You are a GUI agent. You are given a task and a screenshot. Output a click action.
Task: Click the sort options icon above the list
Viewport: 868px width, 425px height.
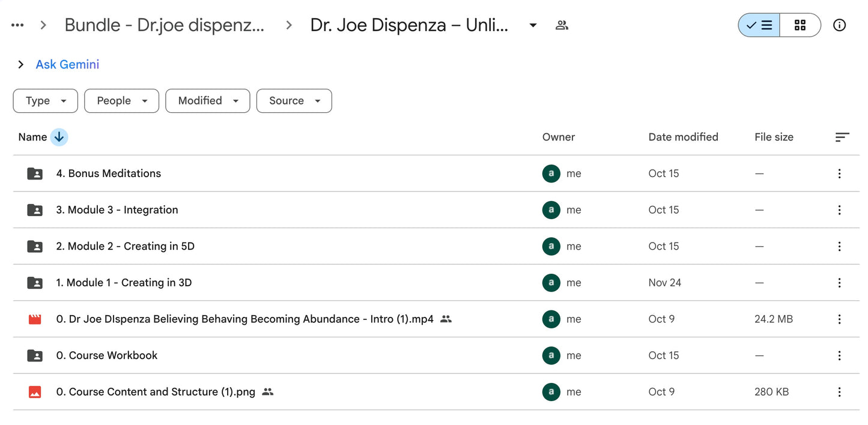[842, 137]
